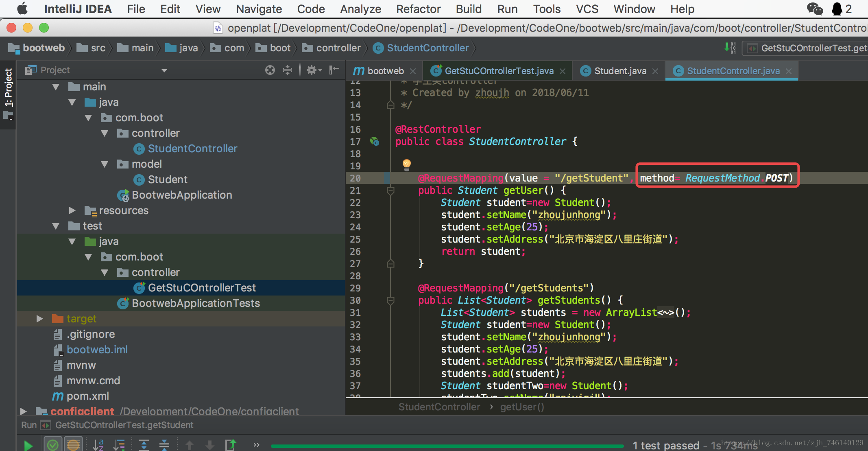Expand the resources folder
868x451 pixels.
72,210
